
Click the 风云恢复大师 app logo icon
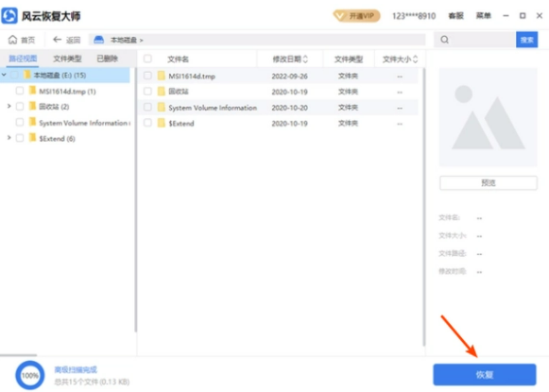point(9,16)
